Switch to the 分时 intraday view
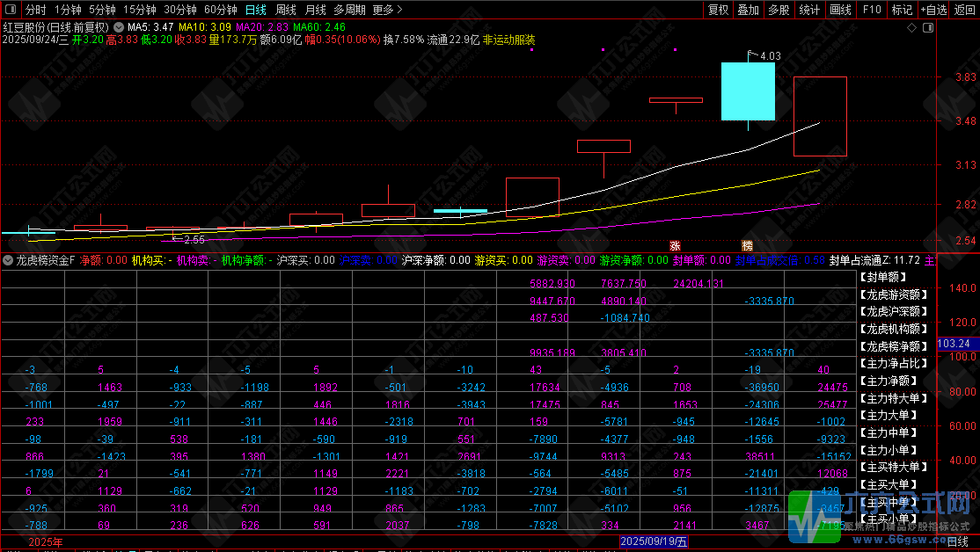The height and width of the screenshot is (552, 980). [x=35, y=10]
